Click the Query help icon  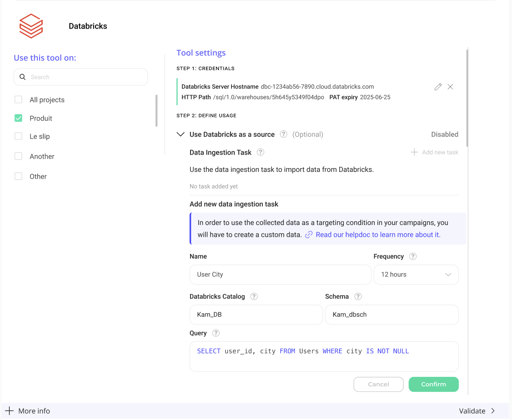pos(216,333)
